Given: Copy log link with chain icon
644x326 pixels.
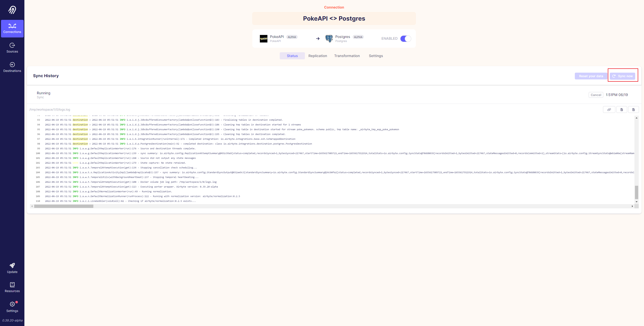Looking at the screenshot, I should coord(609,110).
